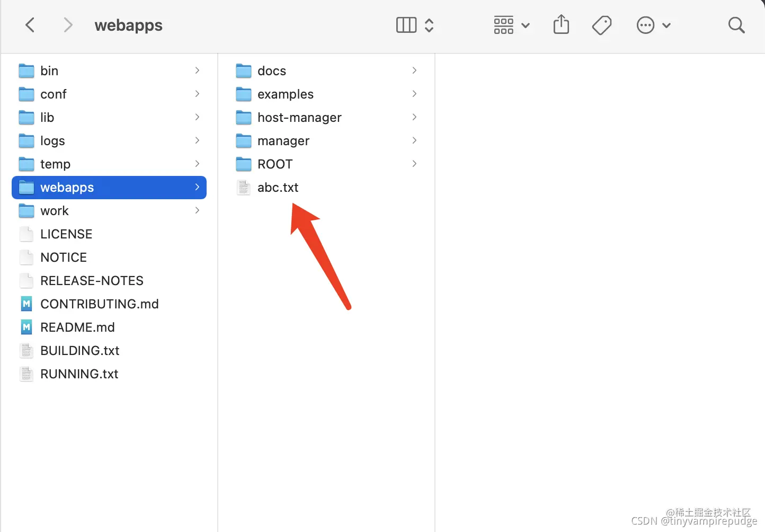The image size is (765, 532).
Task: Expand the lib folder chevron
Action: pyautogui.click(x=197, y=117)
